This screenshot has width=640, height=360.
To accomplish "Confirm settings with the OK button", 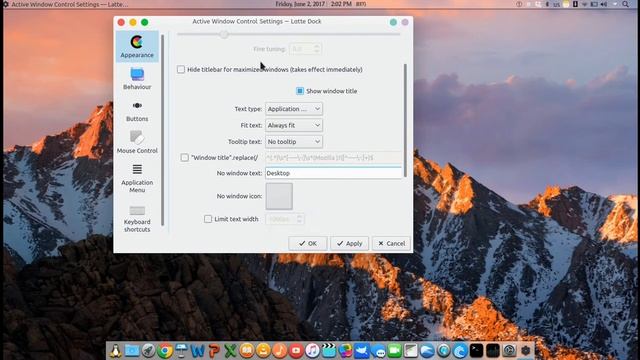I will point(308,243).
